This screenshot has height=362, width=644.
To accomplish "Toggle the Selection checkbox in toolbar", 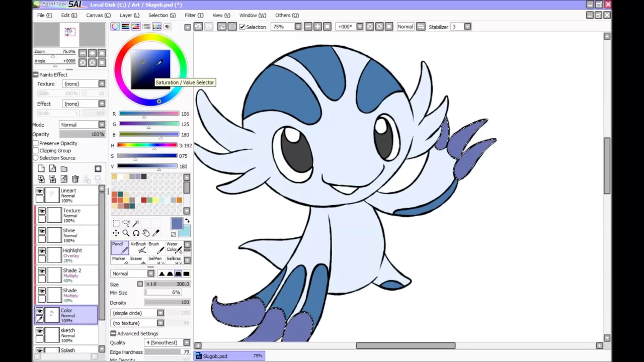I will [243, 27].
